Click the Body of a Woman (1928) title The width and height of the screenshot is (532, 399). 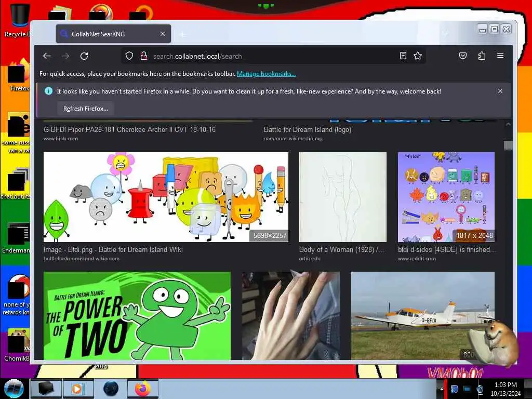point(342,250)
